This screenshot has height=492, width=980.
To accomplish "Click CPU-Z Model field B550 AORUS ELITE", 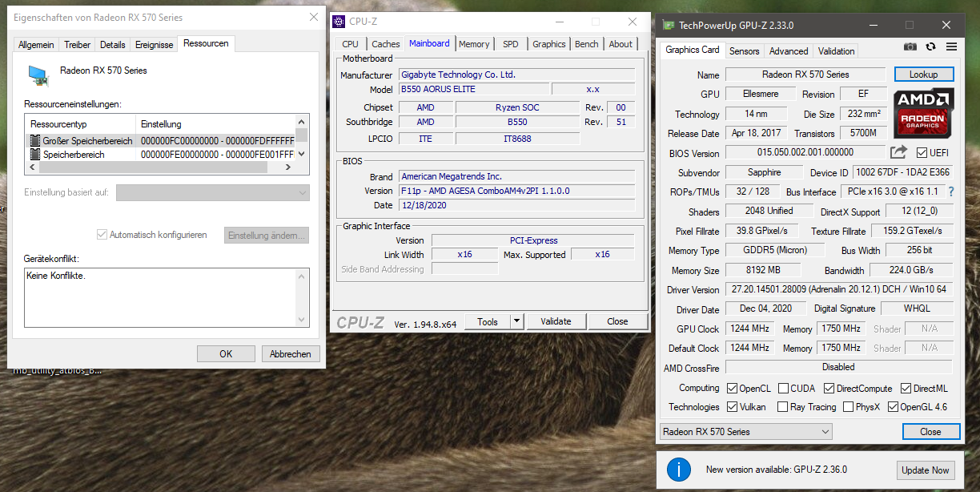I will (473, 89).
